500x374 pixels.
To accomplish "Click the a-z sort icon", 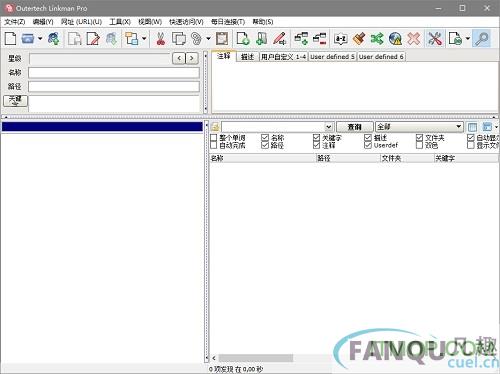I will [341, 39].
